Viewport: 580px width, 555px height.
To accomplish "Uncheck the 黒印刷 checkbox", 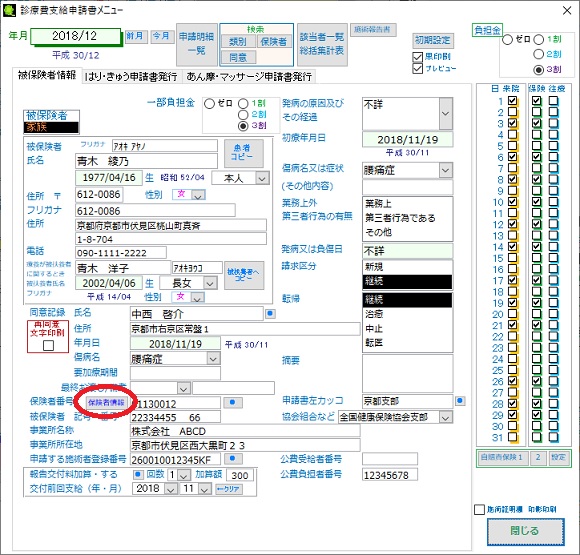I will point(418,57).
